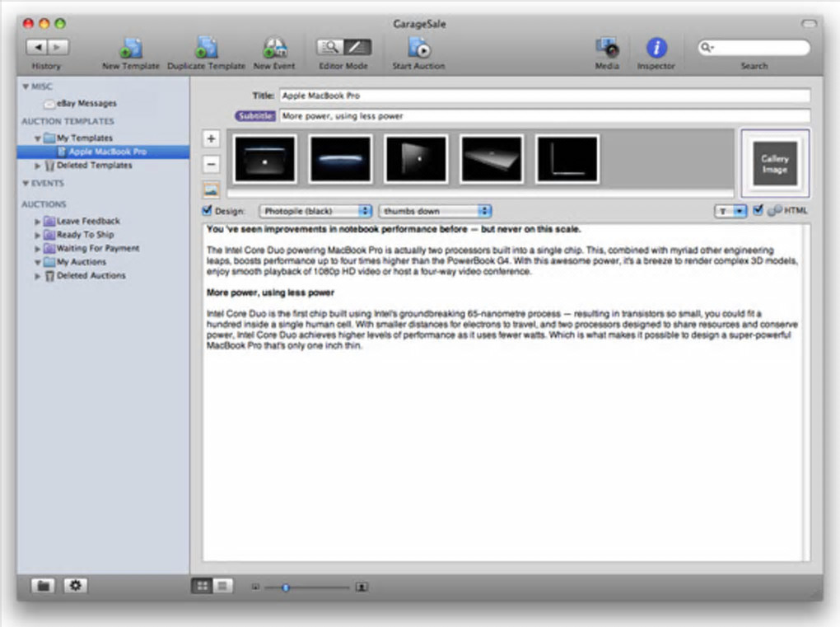Add image with plus button
The width and height of the screenshot is (840, 627).
click(x=211, y=138)
